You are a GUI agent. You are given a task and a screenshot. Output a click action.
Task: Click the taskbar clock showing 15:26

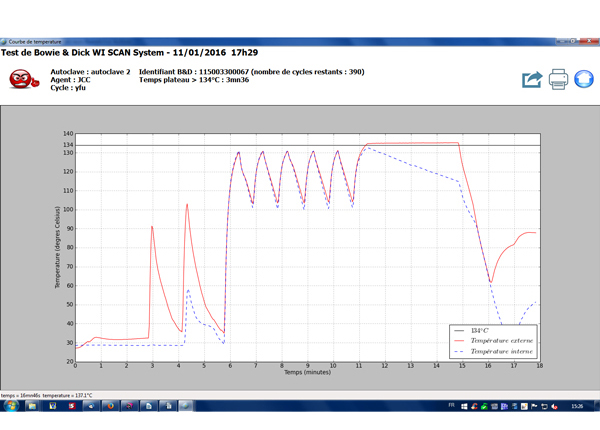(577, 406)
